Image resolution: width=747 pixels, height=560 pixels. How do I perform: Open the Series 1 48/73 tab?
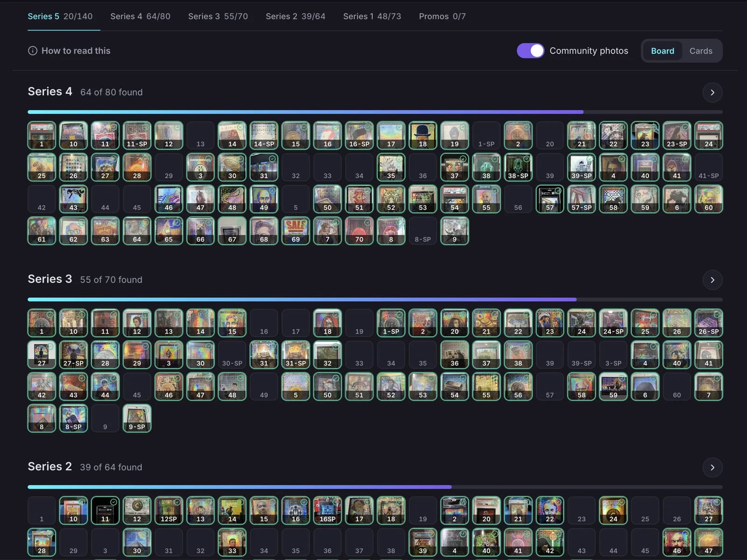[372, 16]
